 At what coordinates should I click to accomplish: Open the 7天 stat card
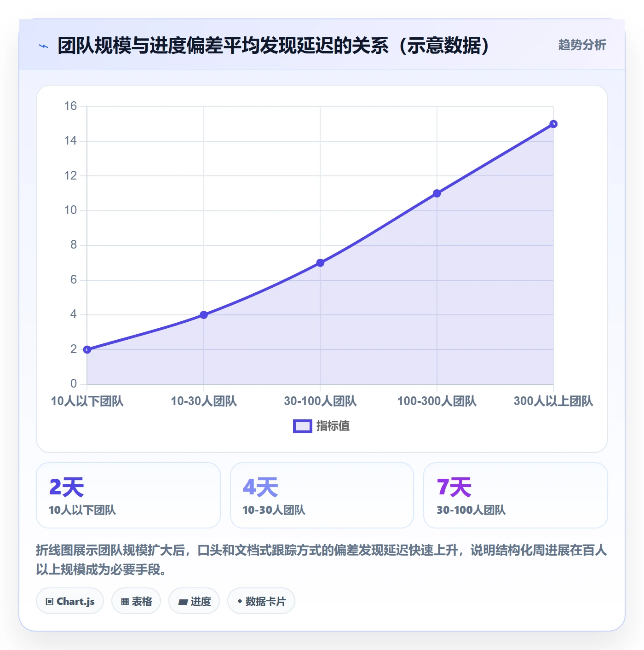[x=516, y=495]
